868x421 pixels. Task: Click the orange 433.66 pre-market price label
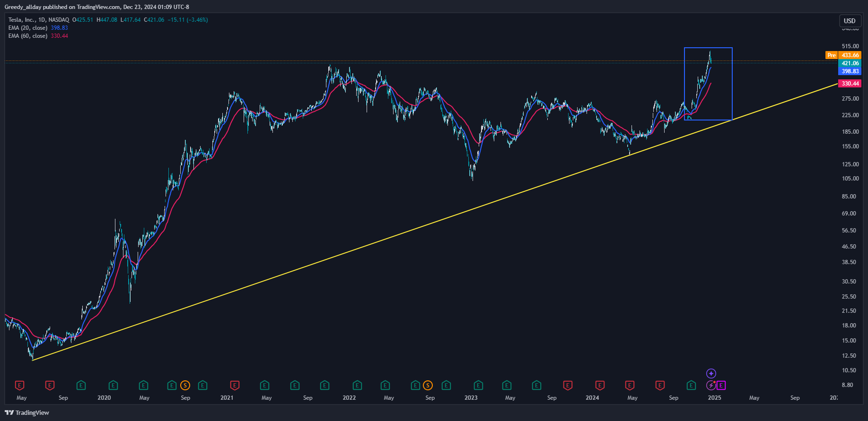click(850, 55)
